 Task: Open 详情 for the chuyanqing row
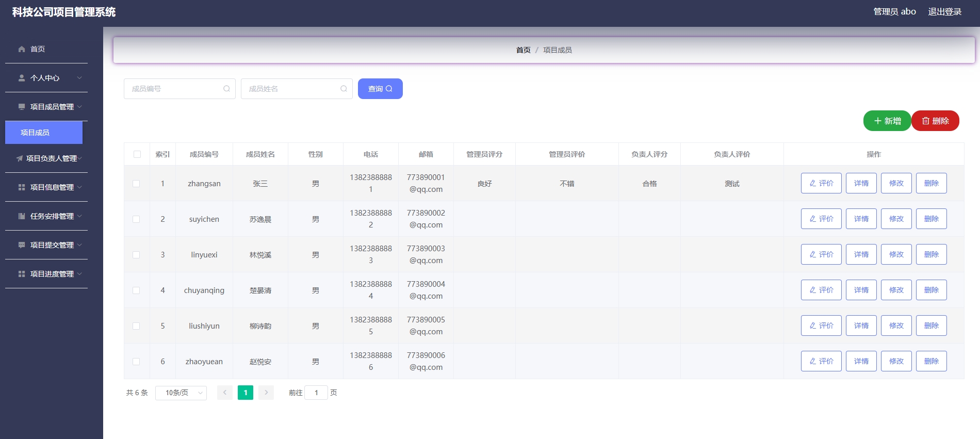pos(861,290)
